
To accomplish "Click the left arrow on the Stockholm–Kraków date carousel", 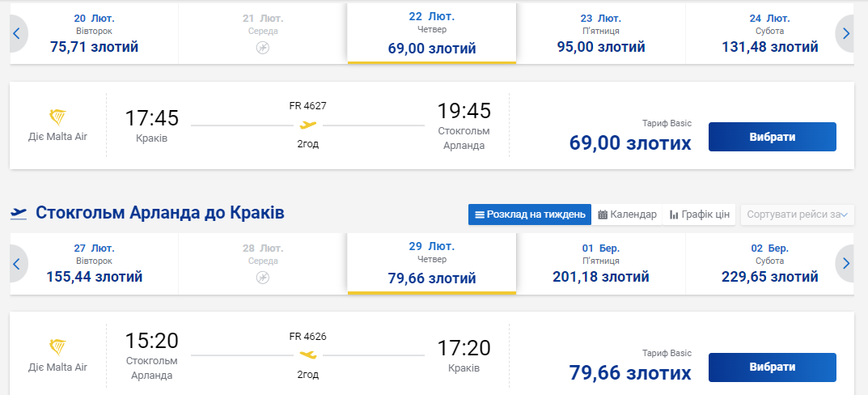I will coord(17,263).
